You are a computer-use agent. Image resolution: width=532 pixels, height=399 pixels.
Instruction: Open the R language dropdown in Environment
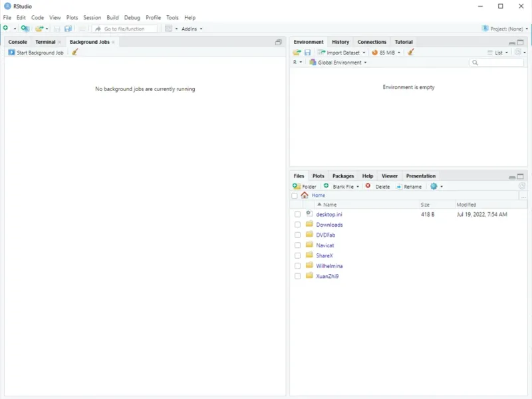click(297, 63)
